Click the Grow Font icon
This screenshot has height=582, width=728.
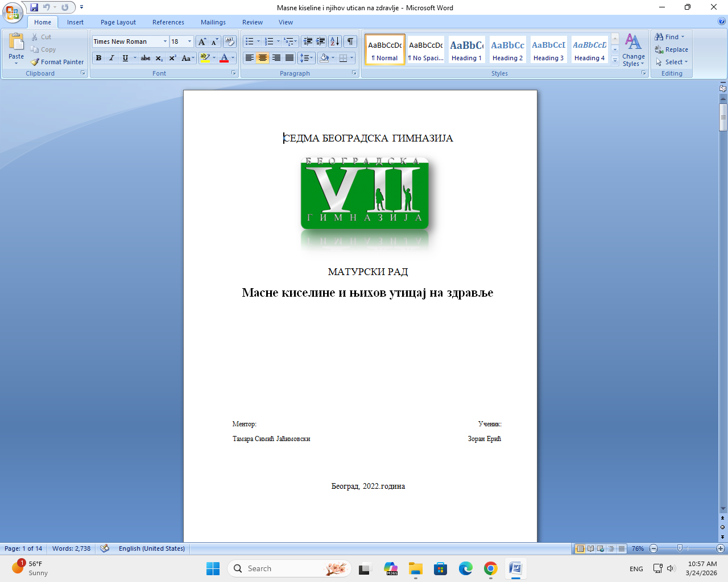pyautogui.click(x=202, y=41)
